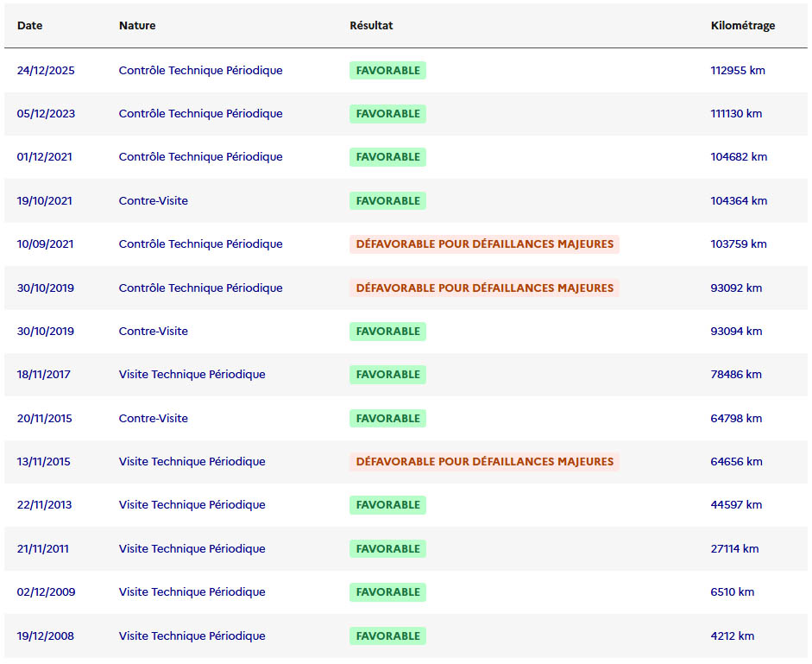Click the DÉFAVORABLE badge in the 10/09/2021 row
Viewport: 812px width, 664px height.
point(484,244)
